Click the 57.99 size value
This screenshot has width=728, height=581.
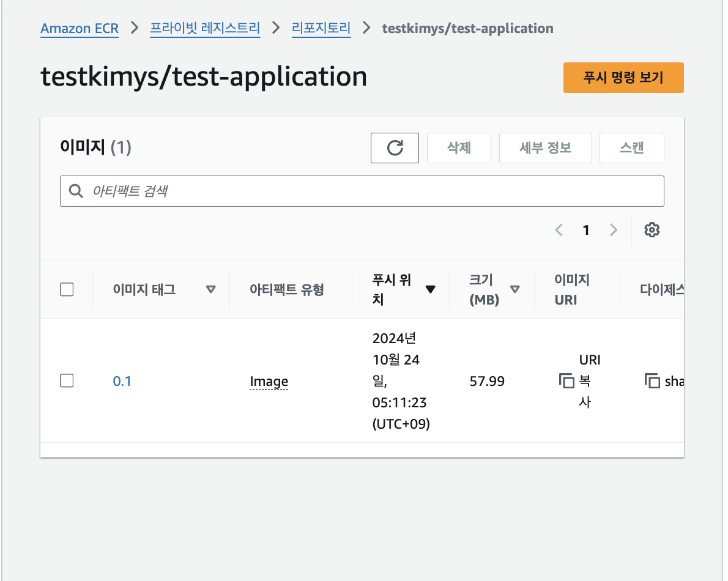[486, 381]
